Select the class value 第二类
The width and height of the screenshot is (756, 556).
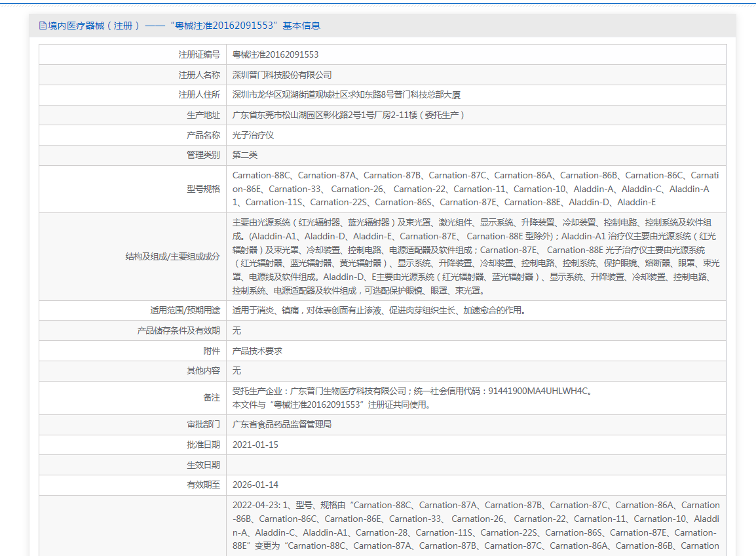(x=245, y=155)
